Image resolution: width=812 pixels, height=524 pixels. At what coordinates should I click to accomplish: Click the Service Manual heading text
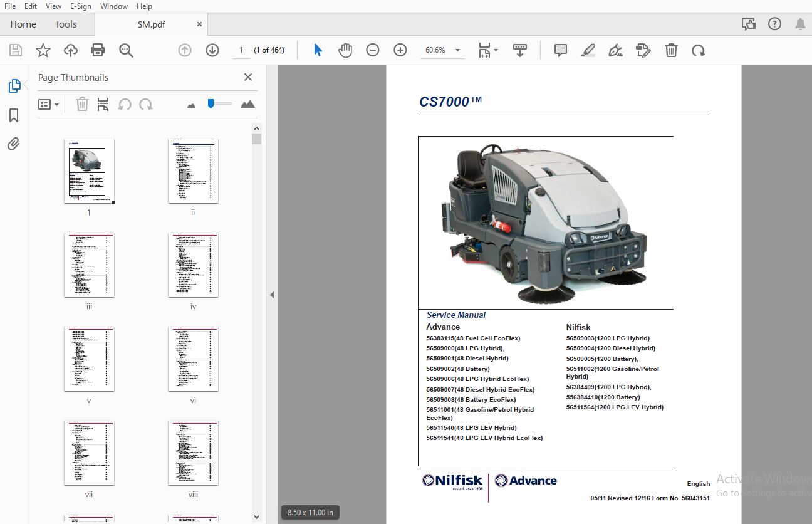pyautogui.click(x=456, y=315)
